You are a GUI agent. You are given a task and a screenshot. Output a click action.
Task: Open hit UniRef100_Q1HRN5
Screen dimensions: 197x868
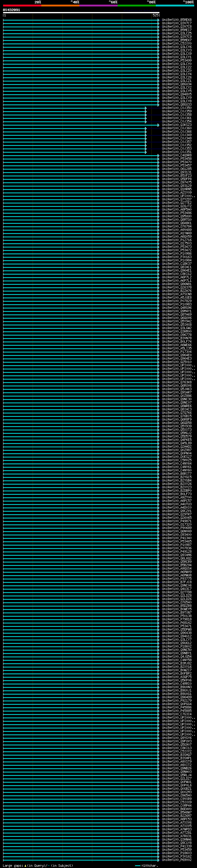[176, 189]
